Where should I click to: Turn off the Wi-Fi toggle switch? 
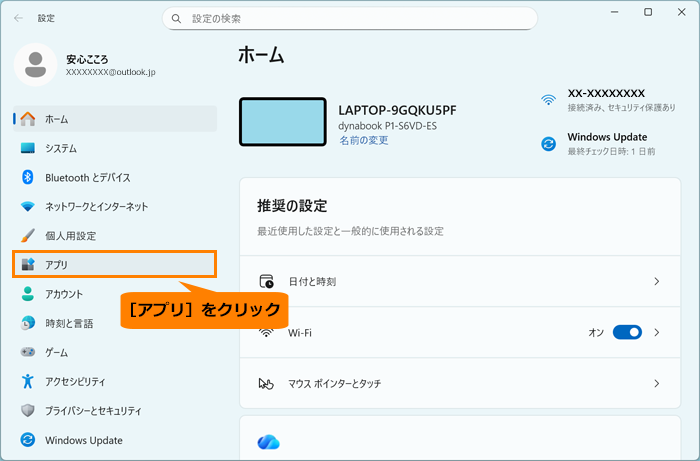coord(627,332)
